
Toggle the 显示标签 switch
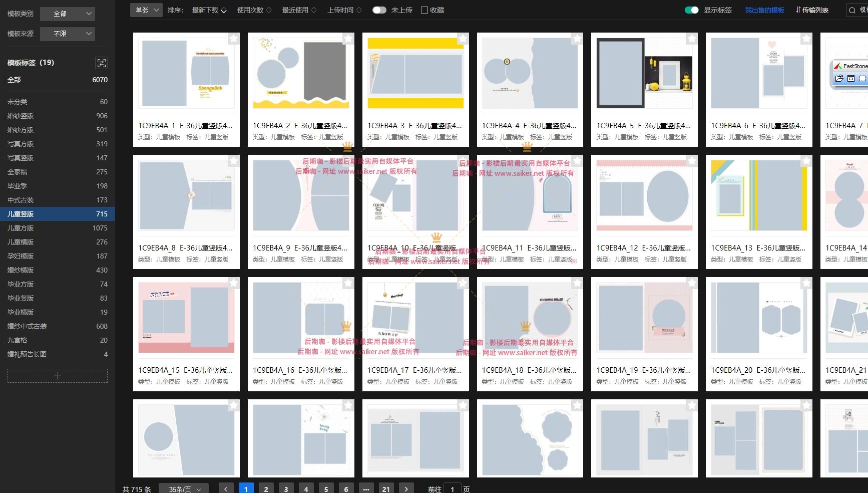(x=691, y=10)
